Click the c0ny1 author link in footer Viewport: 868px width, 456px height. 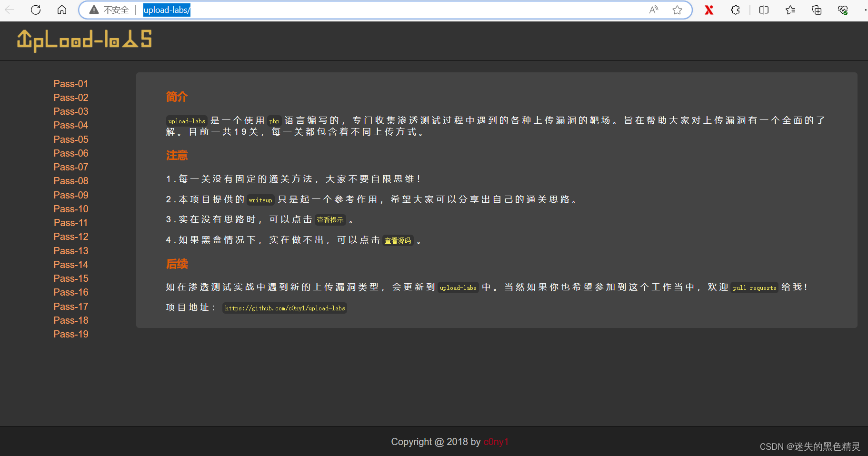click(x=496, y=442)
